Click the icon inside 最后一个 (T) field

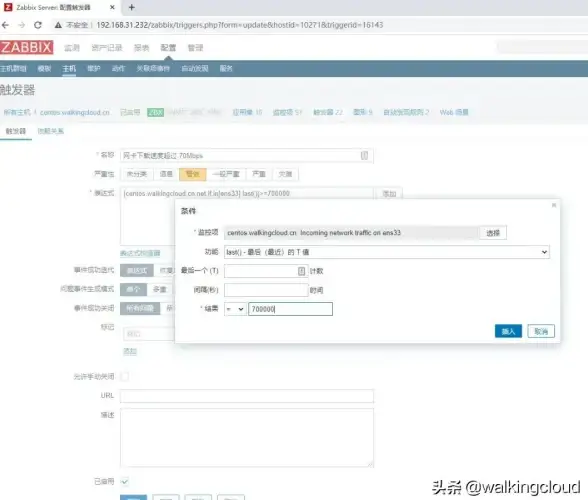pos(302,271)
